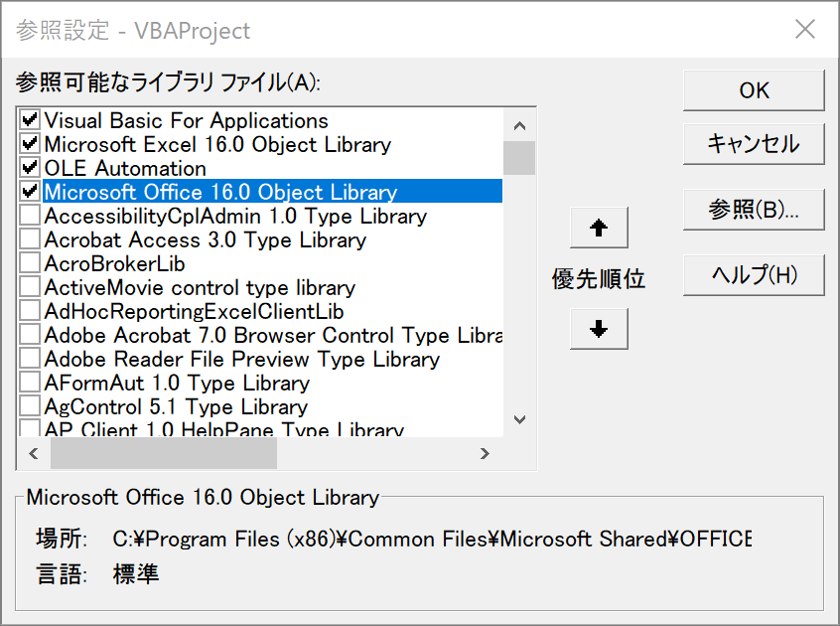840x626 pixels.
Task: Click the priority up arrow button
Action: [x=599, y=228]
